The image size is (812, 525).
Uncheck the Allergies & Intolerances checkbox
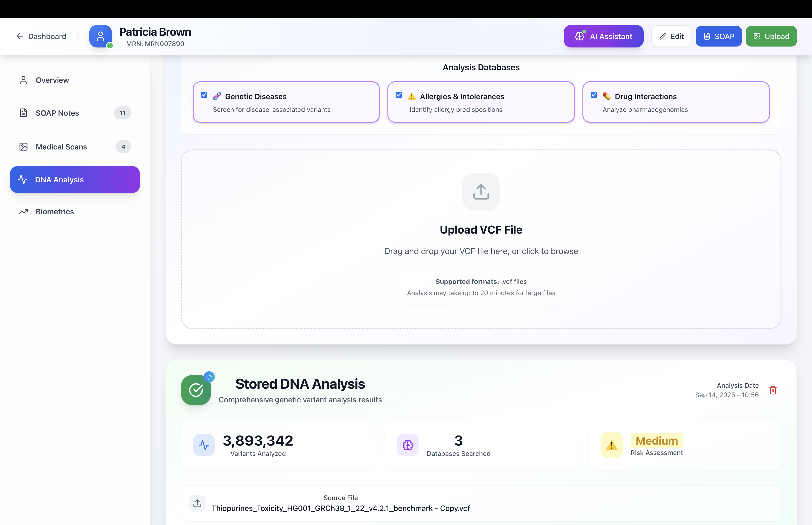399,95
